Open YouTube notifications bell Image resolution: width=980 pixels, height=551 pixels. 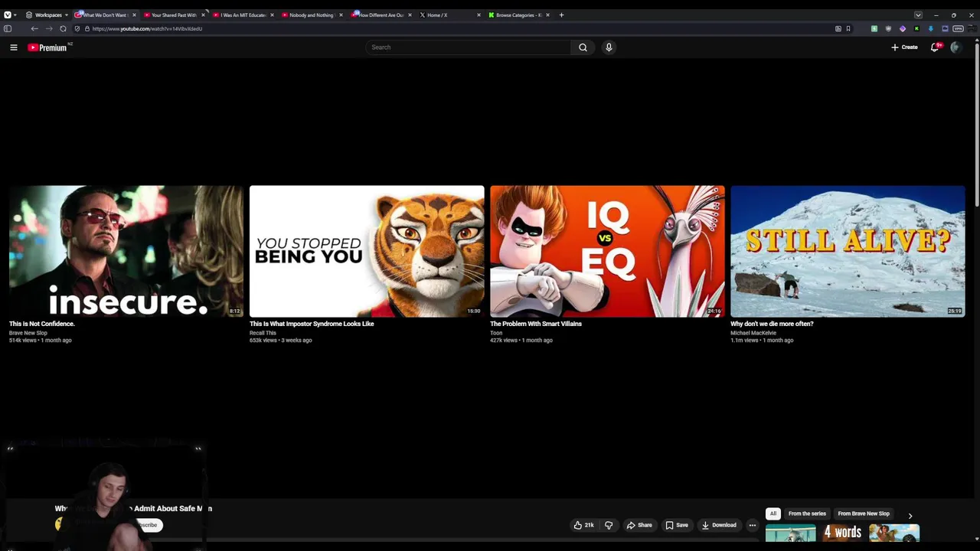[x=935, y=47]
